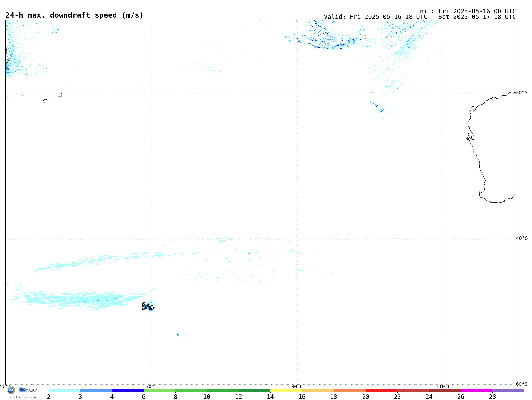Click the purple swatch above 28 m/s
The height and width of the screenshot is (400, 532).
pos(508,390)
